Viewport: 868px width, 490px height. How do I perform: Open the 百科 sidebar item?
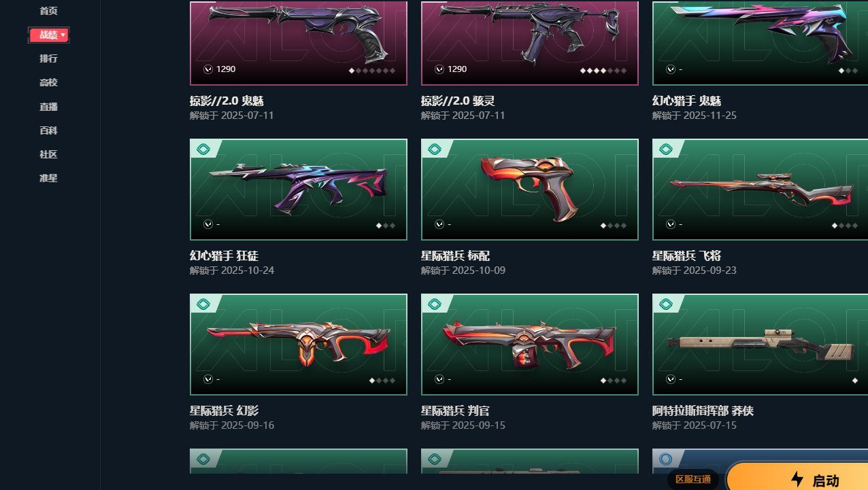coord(48,130)
